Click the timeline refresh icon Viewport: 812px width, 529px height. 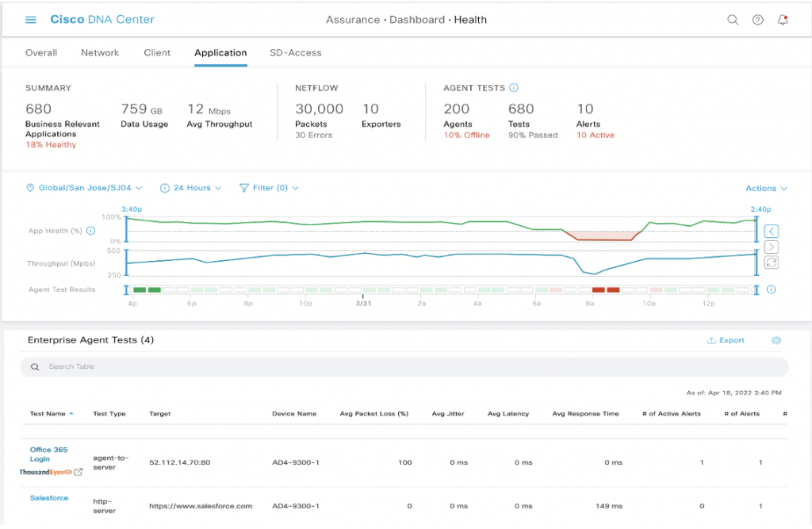pos(771,263)
